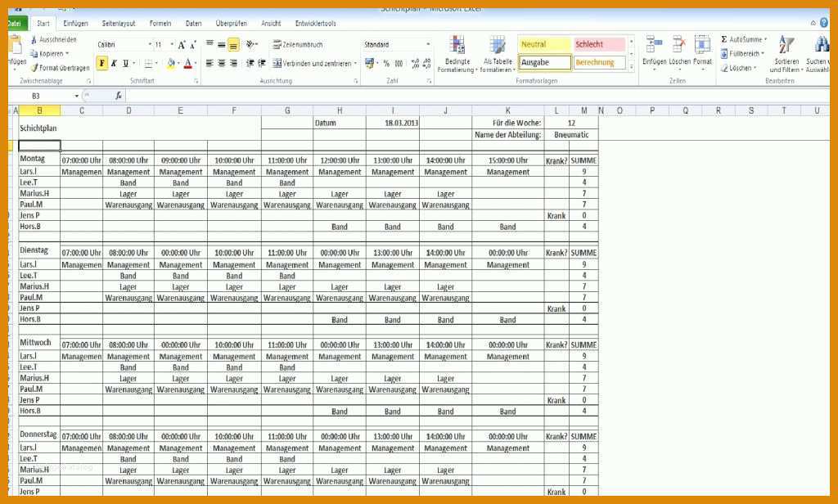Open the Schriftart dialog launcher
This screenshot has height=504, width=838.
pyautogui.click(x=196, y=81)
